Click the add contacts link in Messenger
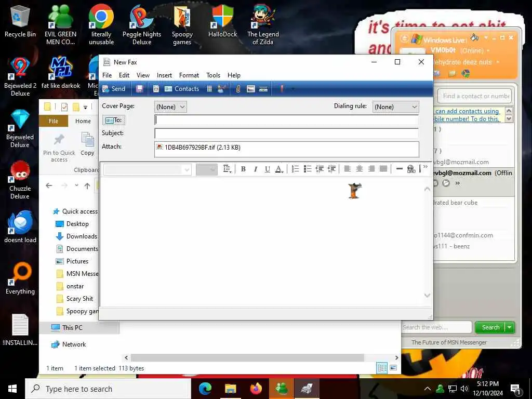 point(467,115)
